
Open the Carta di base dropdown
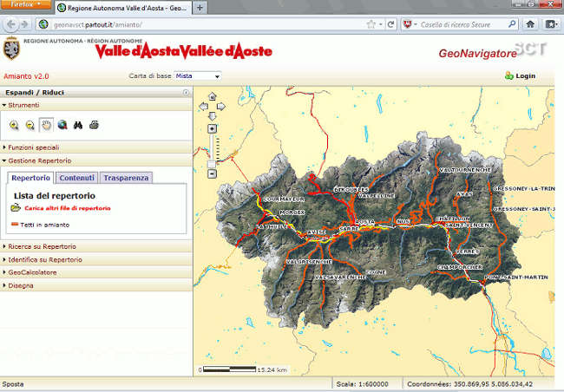click(198, 76)
